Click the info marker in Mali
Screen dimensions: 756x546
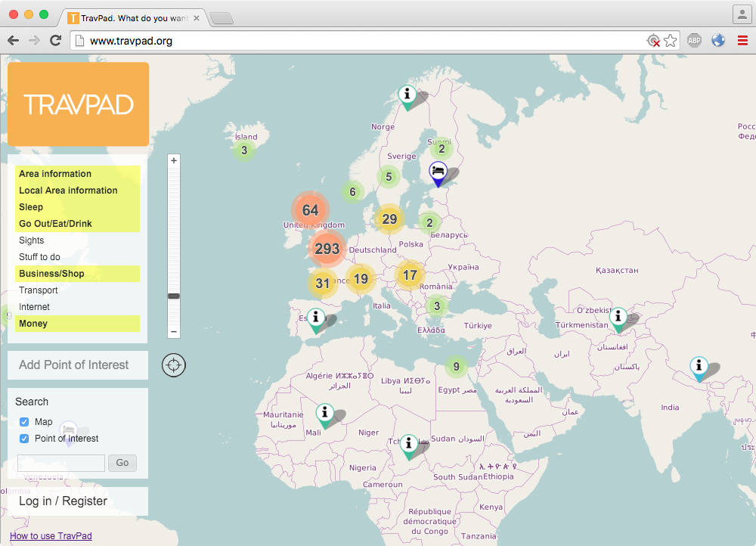pyautogui.click(x=325, y=414)
